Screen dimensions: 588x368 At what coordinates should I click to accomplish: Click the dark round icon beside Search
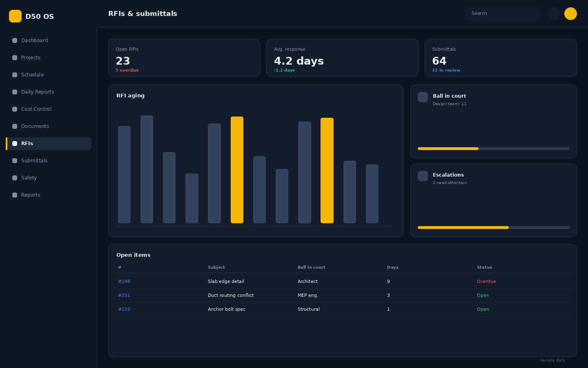coord(553,13)
